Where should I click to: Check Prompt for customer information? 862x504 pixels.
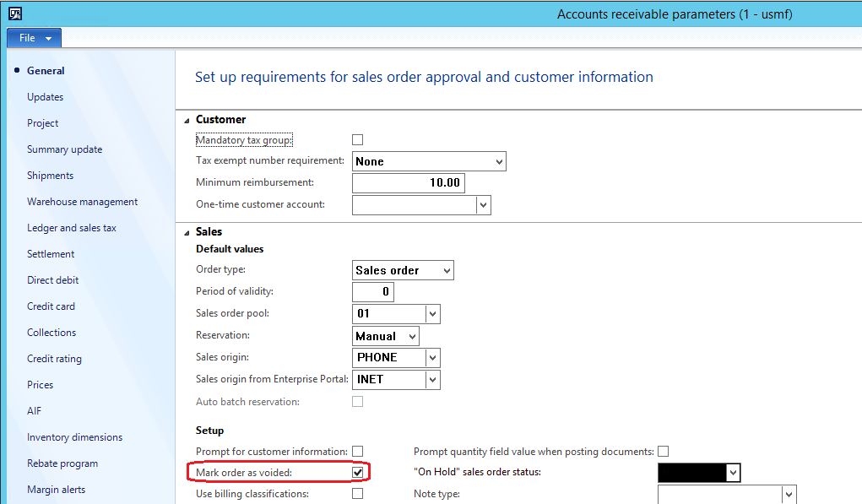pyautogui.click(x=357, y=451)
